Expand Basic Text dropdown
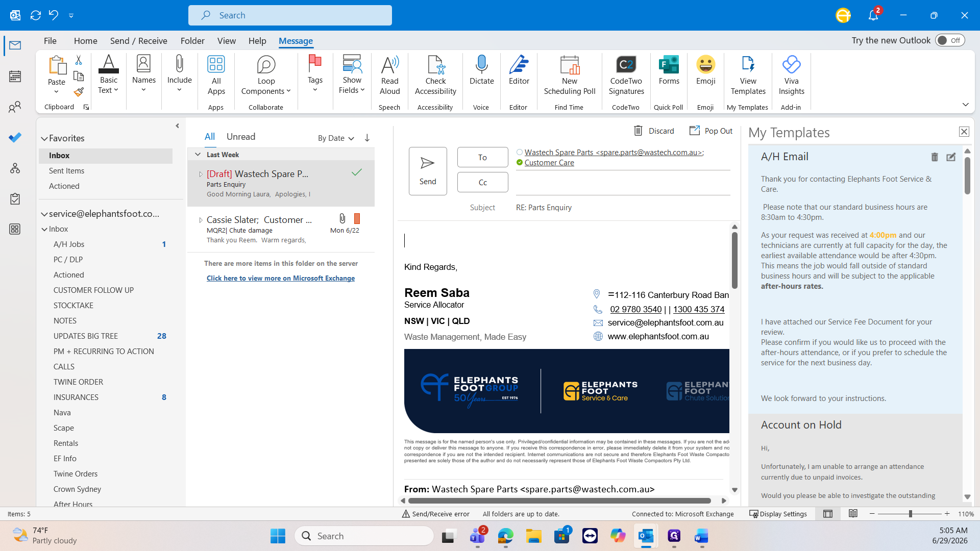The image size is (980, 551). point(108,75)
